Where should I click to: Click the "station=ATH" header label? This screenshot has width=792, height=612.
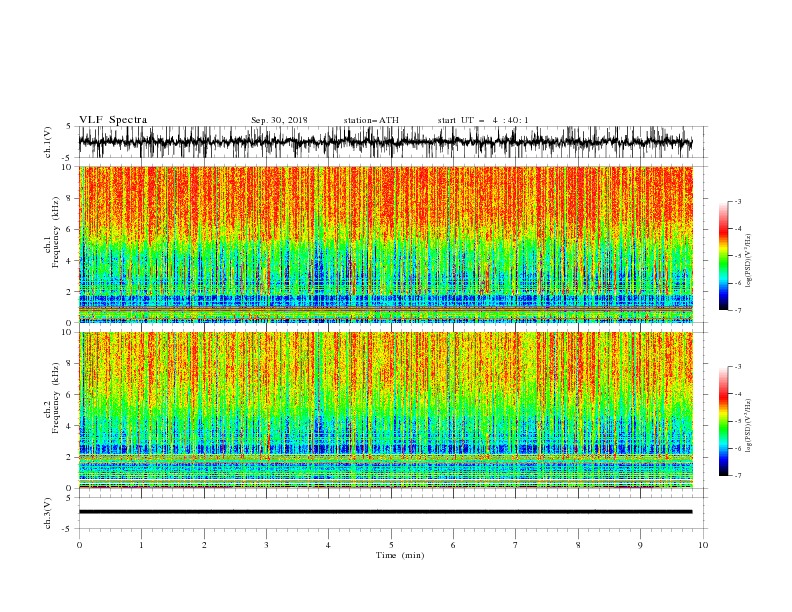371,120
